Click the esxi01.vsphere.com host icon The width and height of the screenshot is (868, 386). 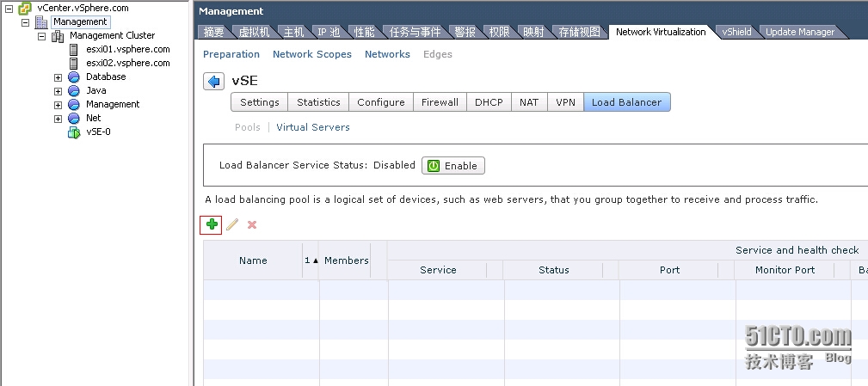pyautogui.click(x=74, y=49)
